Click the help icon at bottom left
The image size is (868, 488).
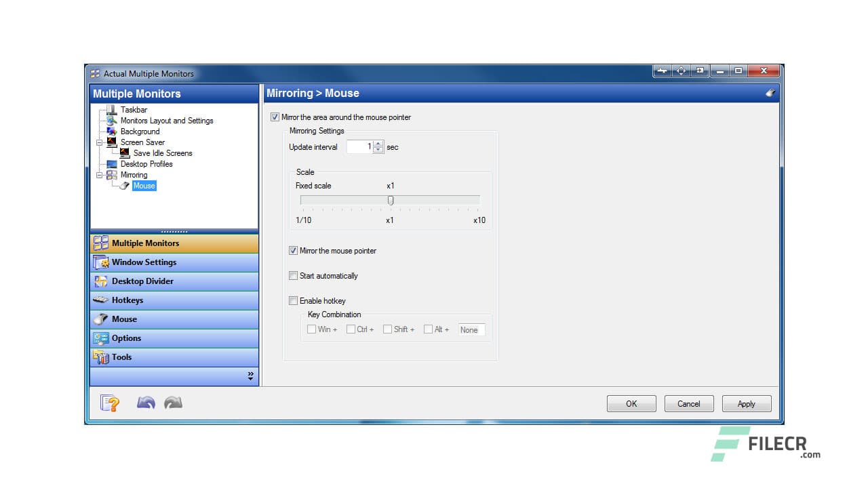(109, 403)
